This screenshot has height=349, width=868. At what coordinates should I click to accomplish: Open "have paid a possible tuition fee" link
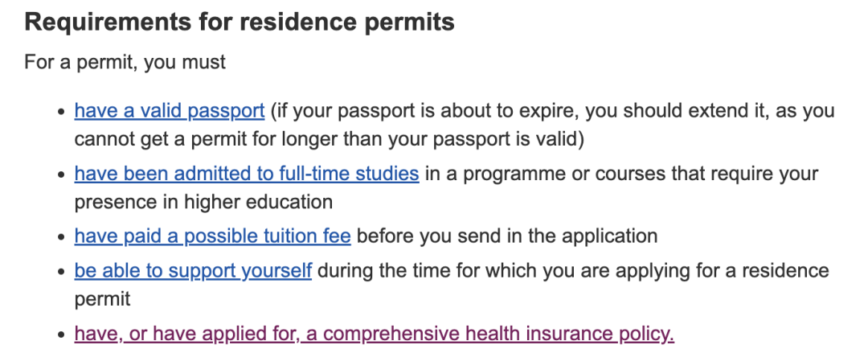click(x=212, y=236)
